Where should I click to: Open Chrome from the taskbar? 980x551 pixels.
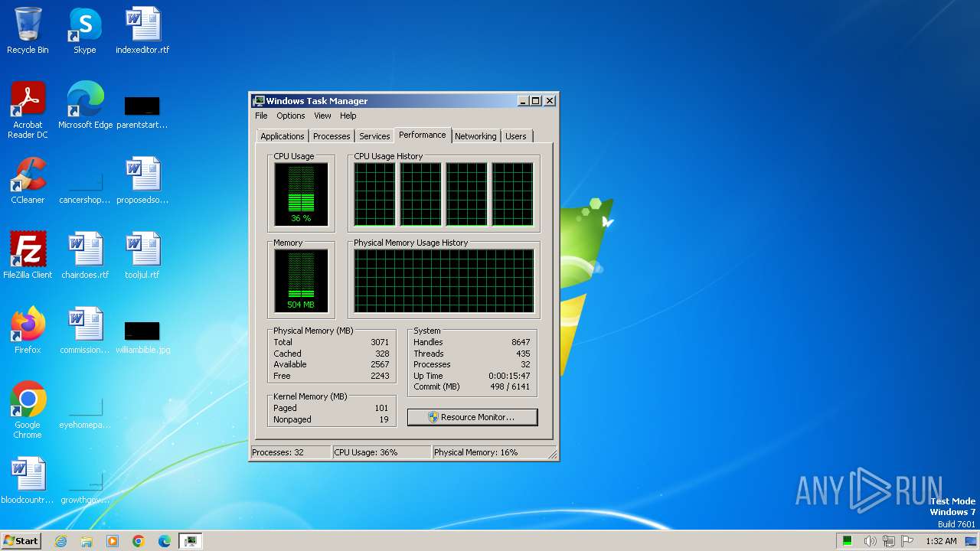coord(139,541)
